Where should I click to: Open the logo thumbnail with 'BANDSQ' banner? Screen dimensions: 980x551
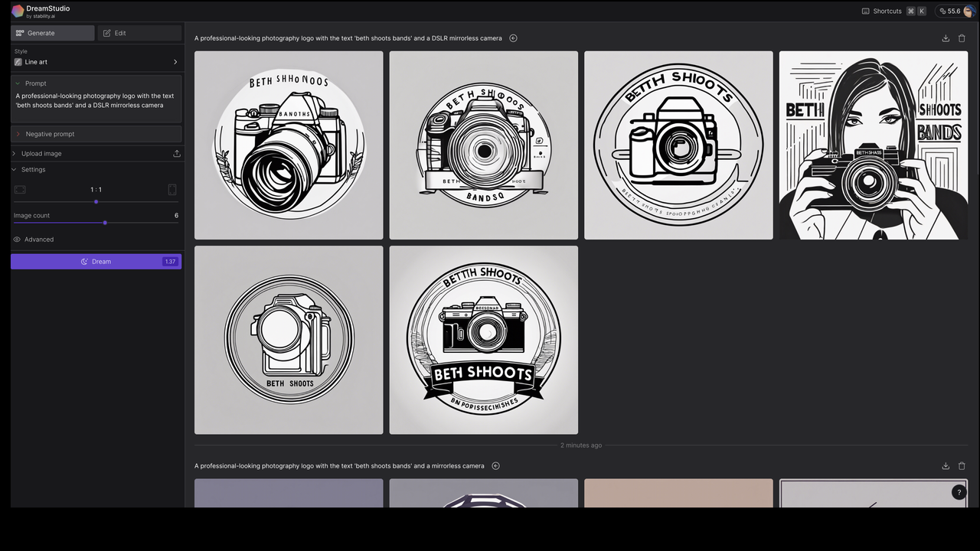[484, 145]
